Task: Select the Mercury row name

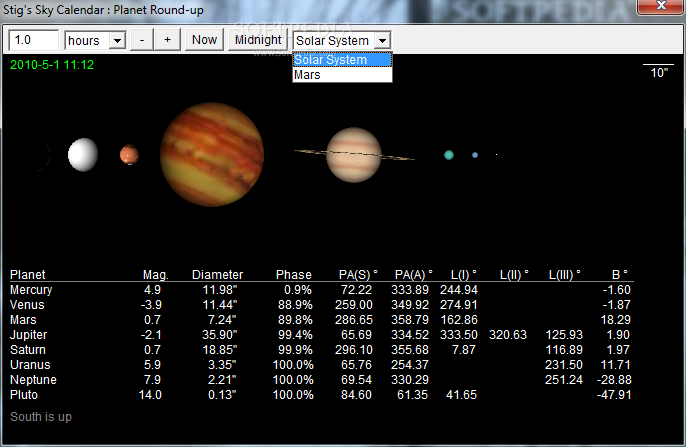Action: tap(31, 290)
